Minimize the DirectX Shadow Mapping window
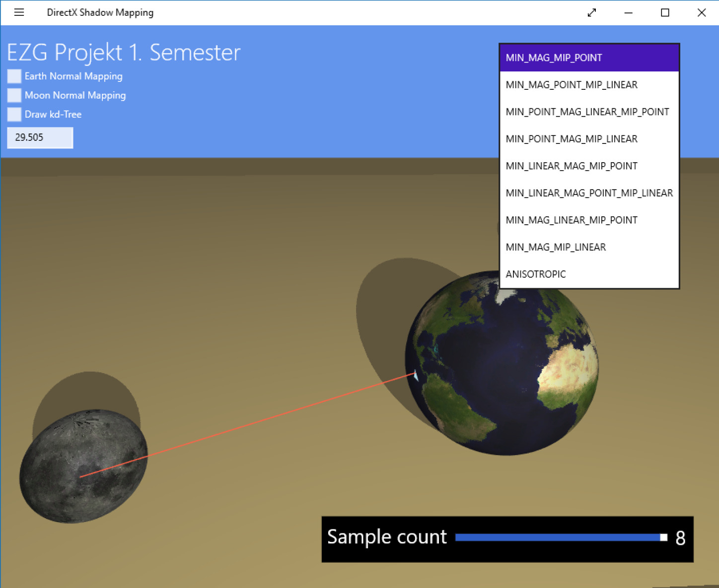 tap(628, 12)
